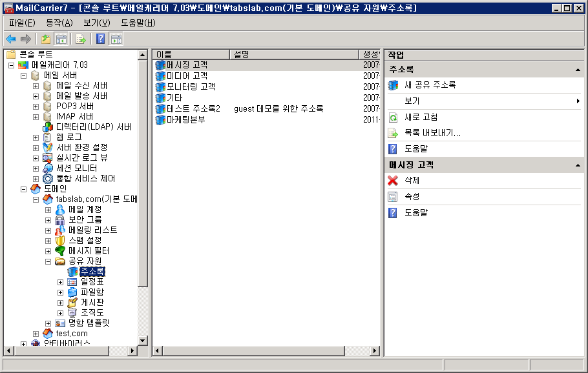The height and width of the screenshot is (373, 588).
Task: Toggle the action pane toolbar icon
Action: pos(116,39)
